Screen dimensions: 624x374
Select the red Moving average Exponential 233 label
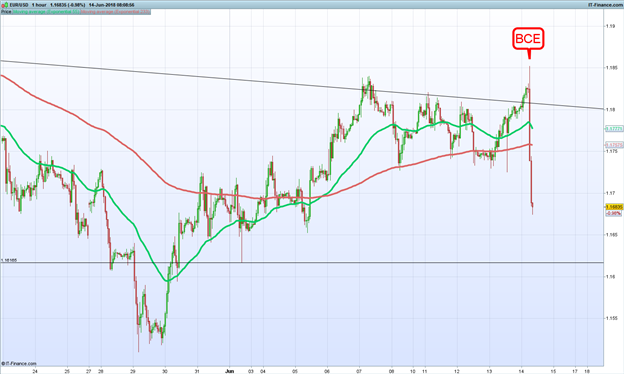point(115,12)
